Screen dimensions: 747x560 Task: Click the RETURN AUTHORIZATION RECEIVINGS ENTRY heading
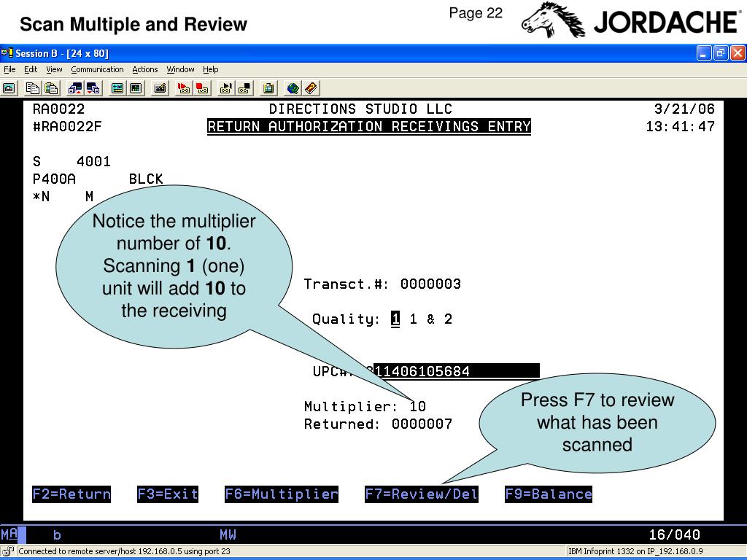368,127
